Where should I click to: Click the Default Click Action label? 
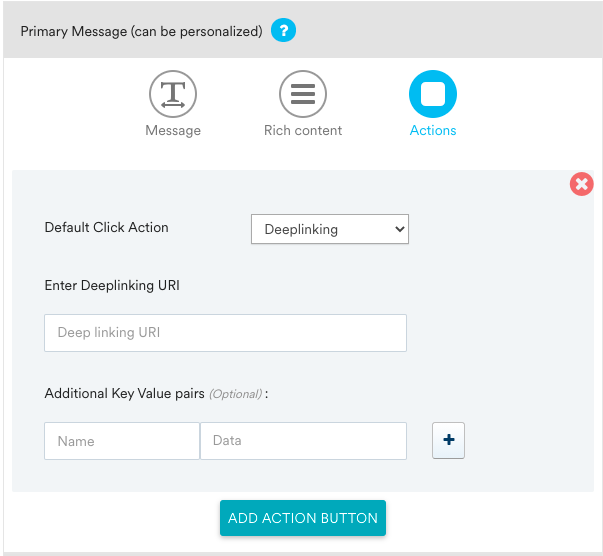(107, 227)
